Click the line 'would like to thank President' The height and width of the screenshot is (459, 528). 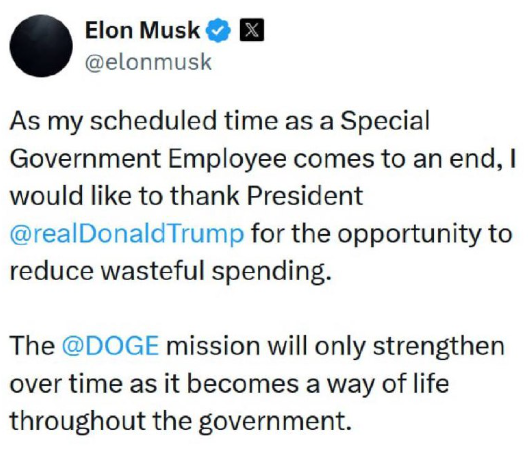coord(187,196)
